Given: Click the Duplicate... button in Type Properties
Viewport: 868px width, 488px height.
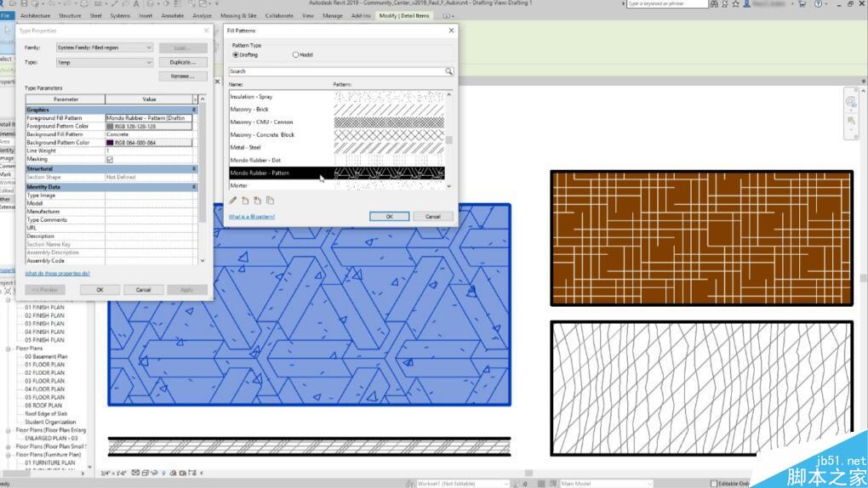Looking at the screenshot, I should coord(183,63).
